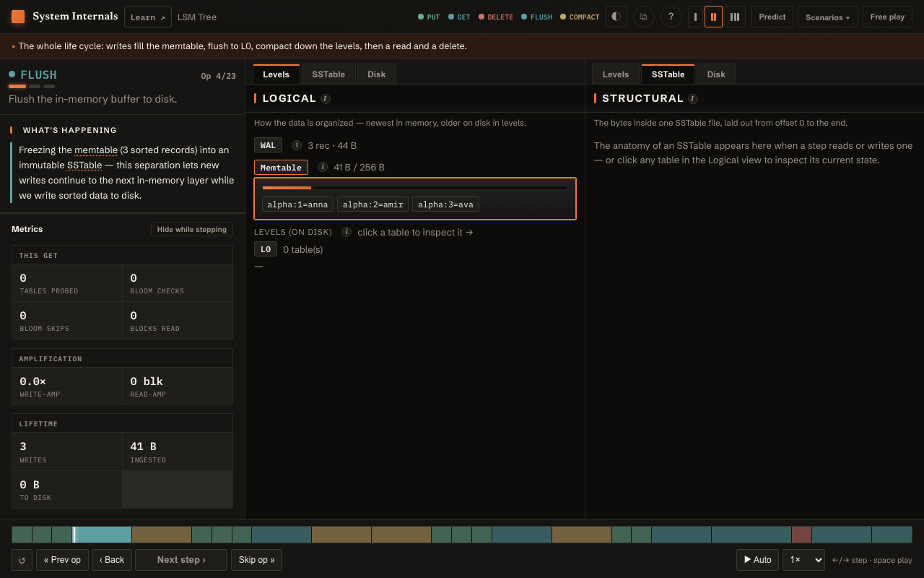Select the Levels tab in the left pane
Image resolution: width=924 pixels, height=578 pixels.
276,74
